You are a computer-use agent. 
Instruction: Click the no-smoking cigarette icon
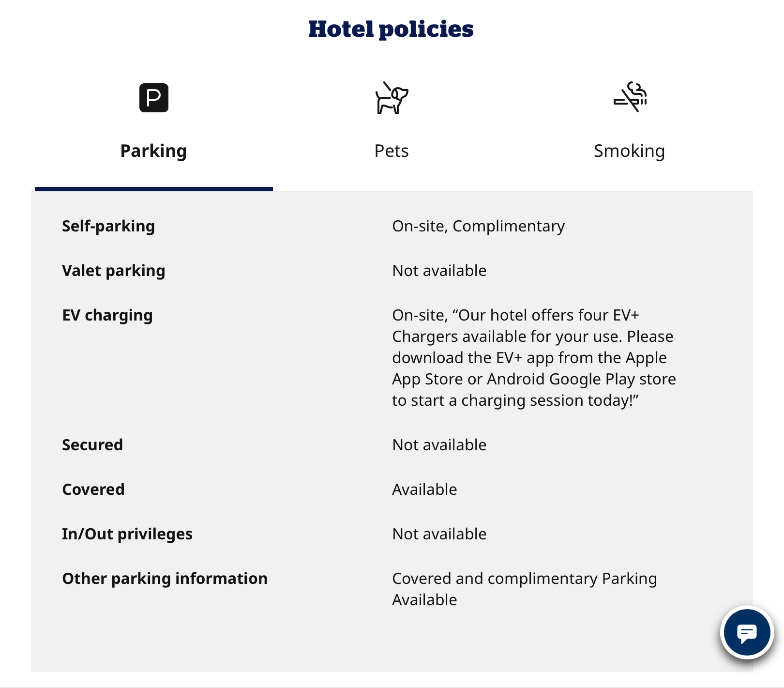630,97
